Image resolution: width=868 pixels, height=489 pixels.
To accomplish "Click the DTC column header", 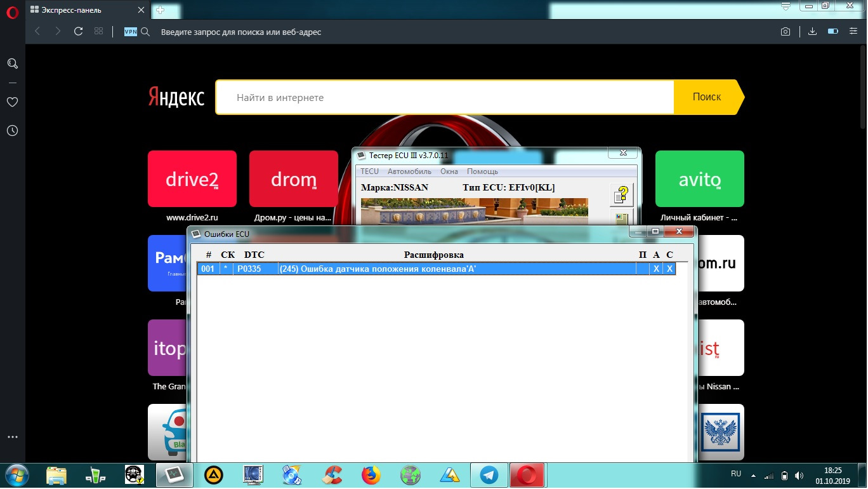I will click(254, 255).
